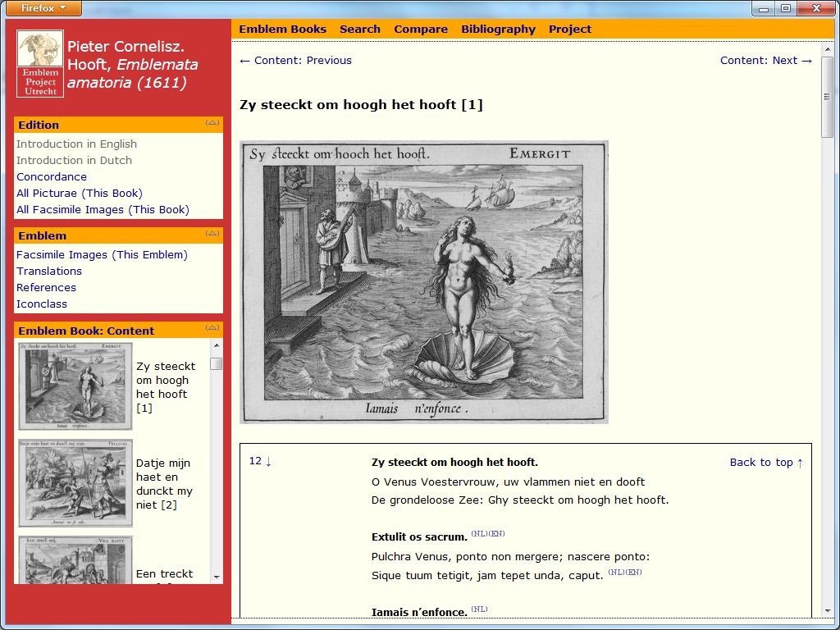The height and width of the screenshot is (630, 840).
Task: Open All Picturae (This Book)
Action: pyautogui.click(x=80, y=194)
